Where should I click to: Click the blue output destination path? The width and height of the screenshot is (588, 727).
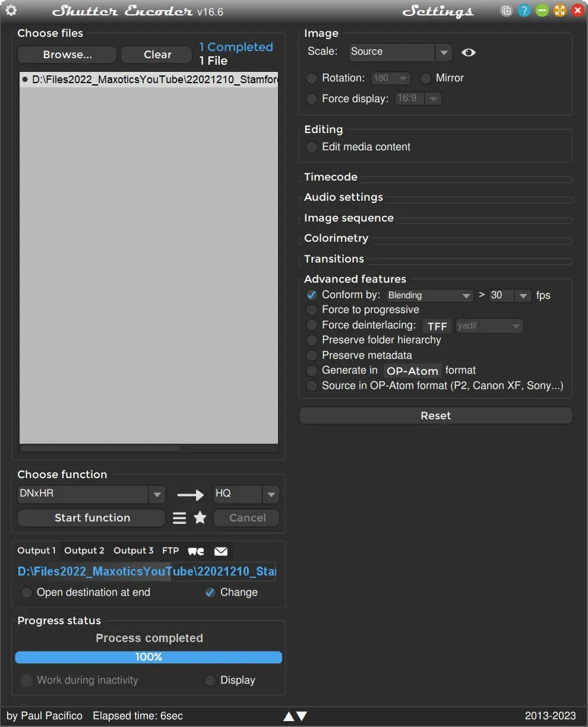click(146, 571)
